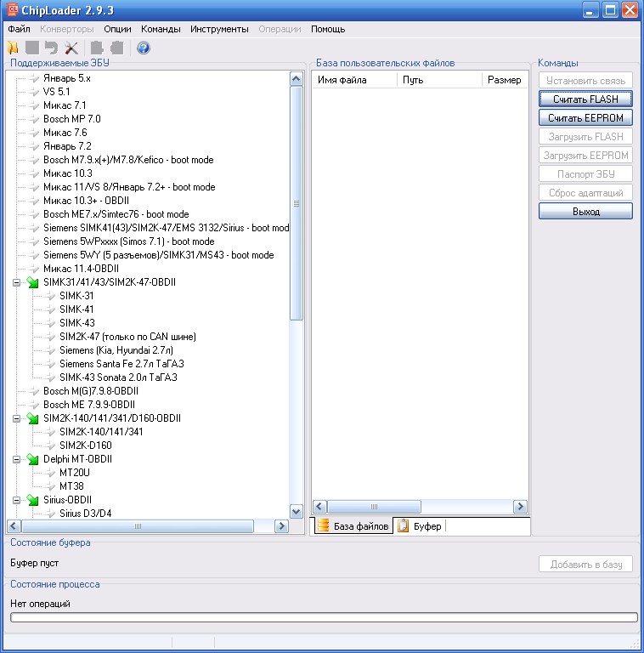Switch to the Буфер tab
This screenshot has height=653, width=644.
(x=421, y=526)
